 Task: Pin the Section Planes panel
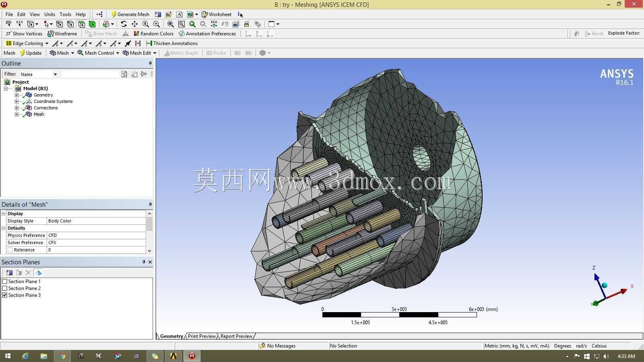pos(144,262)
